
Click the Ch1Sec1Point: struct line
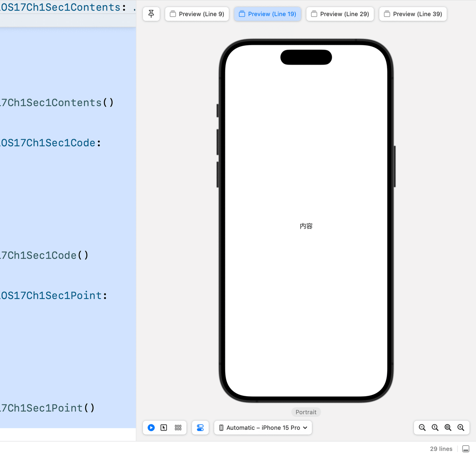(54, 295)
